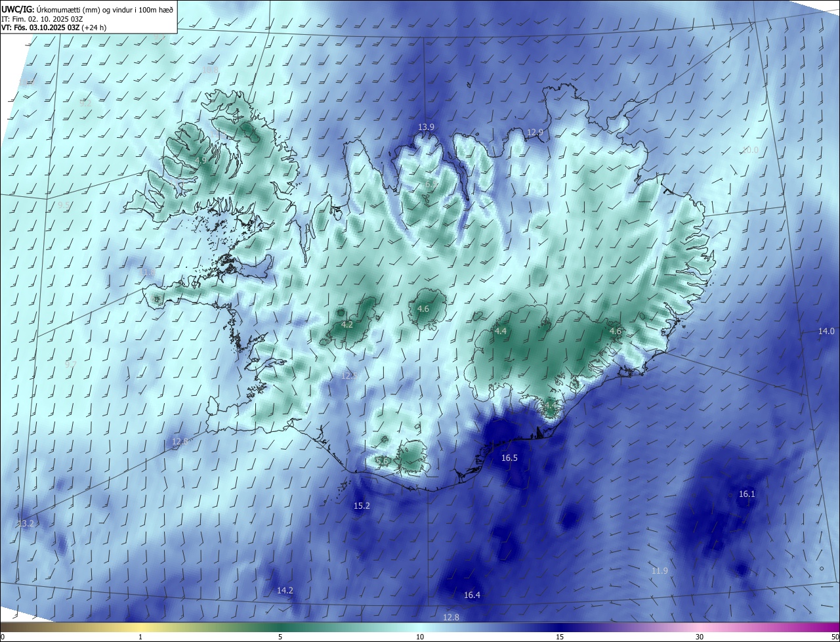This screenshot has width=840, height=642.
Task: Select the 11.9 value label
Action: point(660,571)
